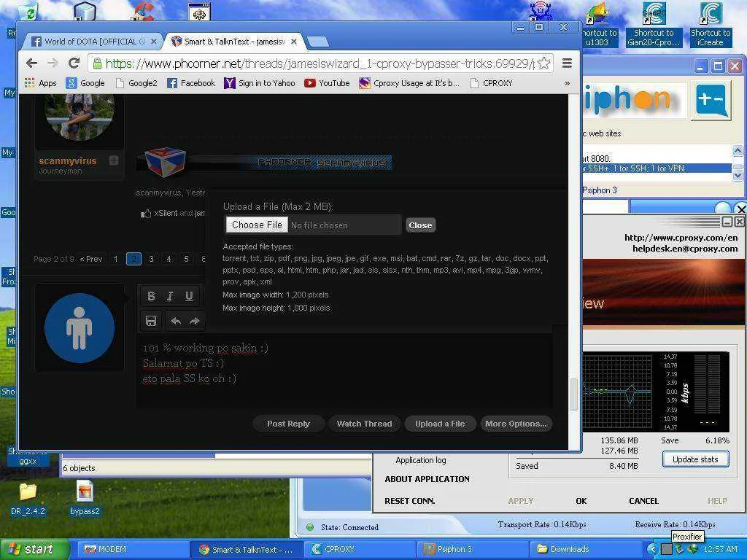Click the Watch Thread button

coord(365,424)
